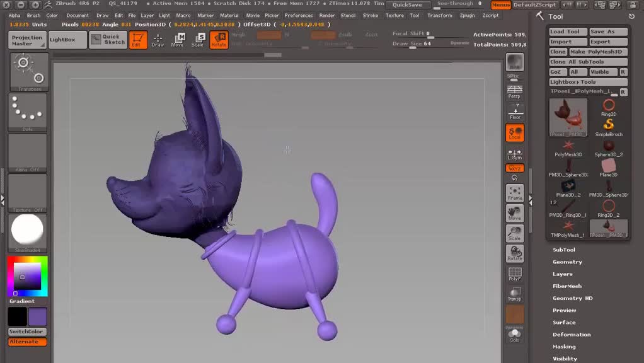Expand the FiberMesh sub-palette
This screenshot has height=363, width=644.
point(566,286)
